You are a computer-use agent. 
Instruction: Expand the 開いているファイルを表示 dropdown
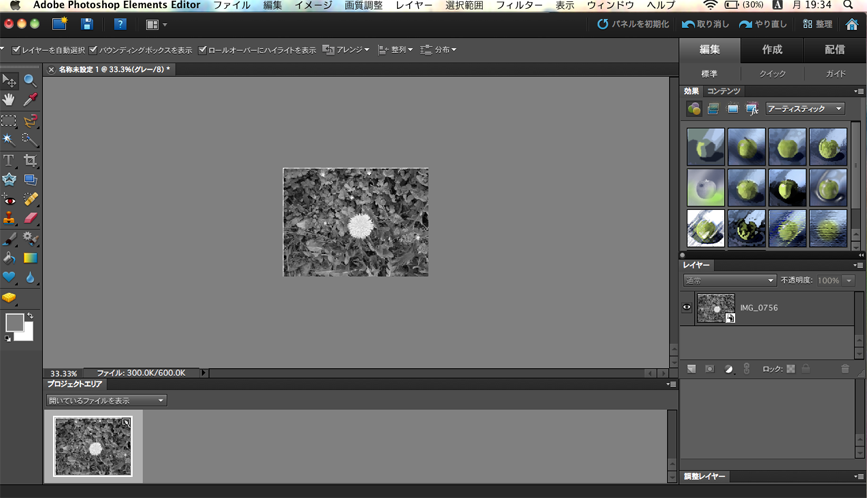click(107, 400)
